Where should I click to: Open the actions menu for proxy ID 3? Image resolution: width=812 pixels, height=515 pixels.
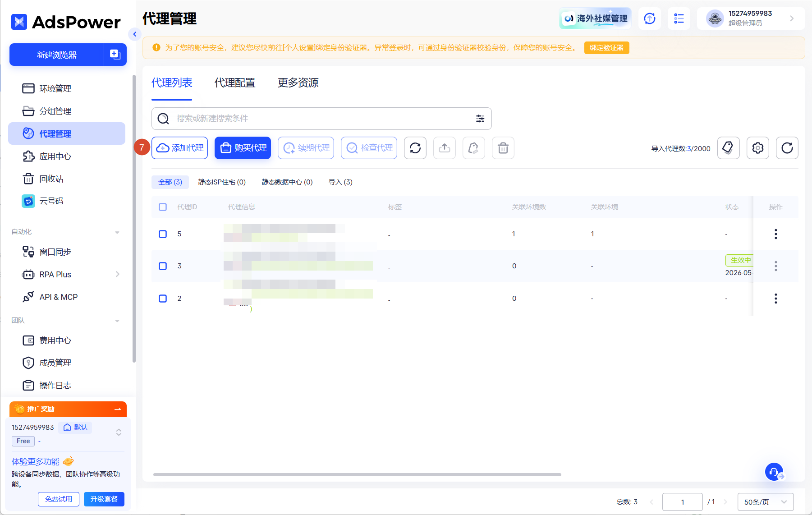point(776,266)
